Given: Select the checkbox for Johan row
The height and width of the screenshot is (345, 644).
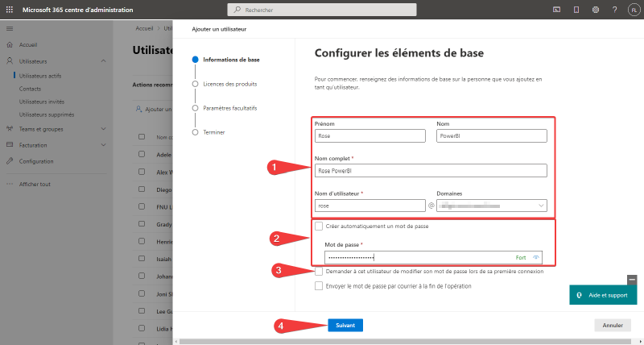Looking at the screenshot, I should (142, 276).
